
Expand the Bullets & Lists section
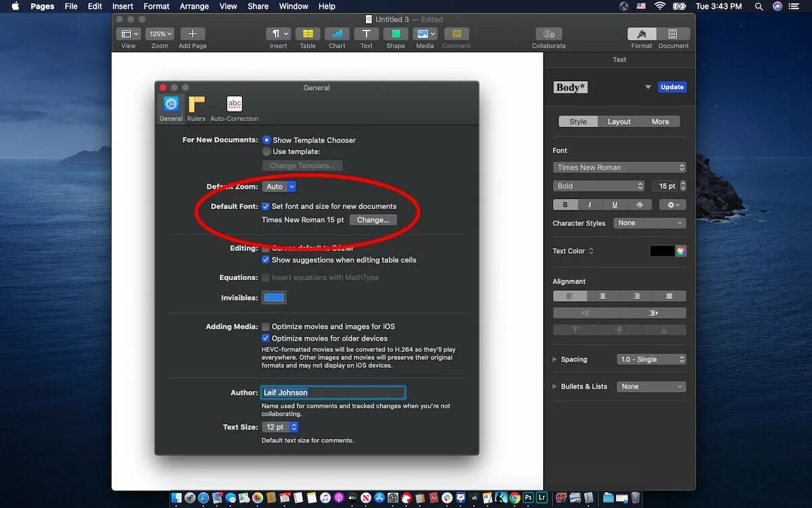point(555,387)
